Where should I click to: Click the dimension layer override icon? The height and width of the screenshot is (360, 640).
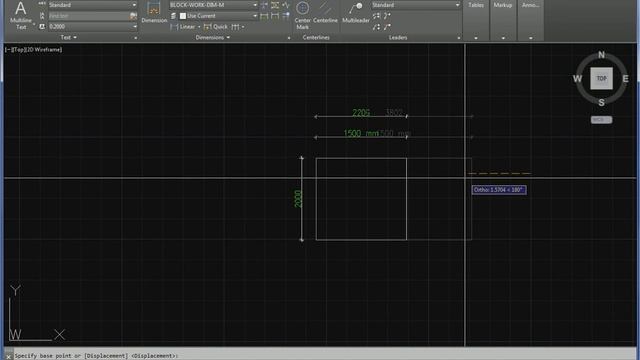173,16
